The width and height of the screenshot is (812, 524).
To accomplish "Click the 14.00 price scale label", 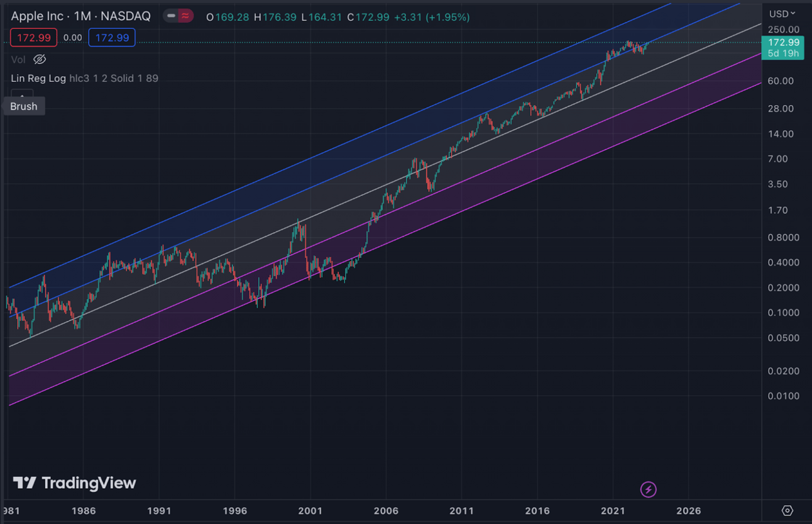I will click(781, 134).
